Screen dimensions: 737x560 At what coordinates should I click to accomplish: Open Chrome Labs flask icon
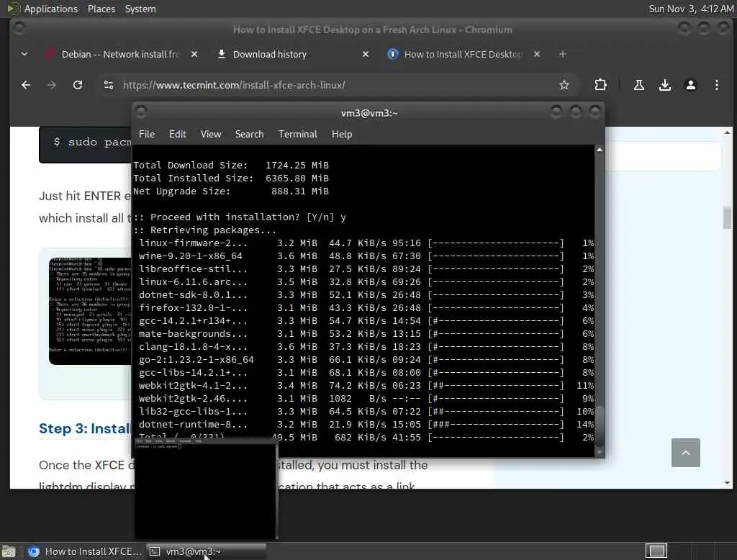point(639,85)
